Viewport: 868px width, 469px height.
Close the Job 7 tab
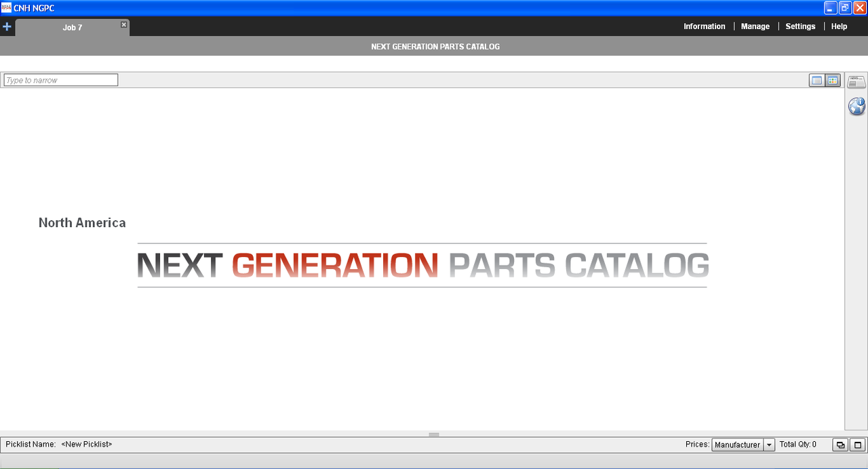(123, 24)
